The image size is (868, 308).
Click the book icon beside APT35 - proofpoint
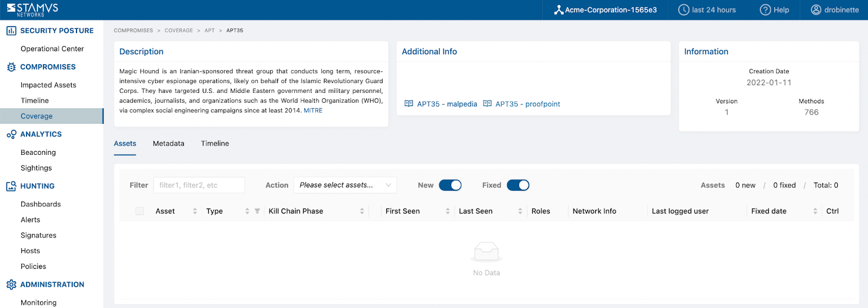pos(487,104)
